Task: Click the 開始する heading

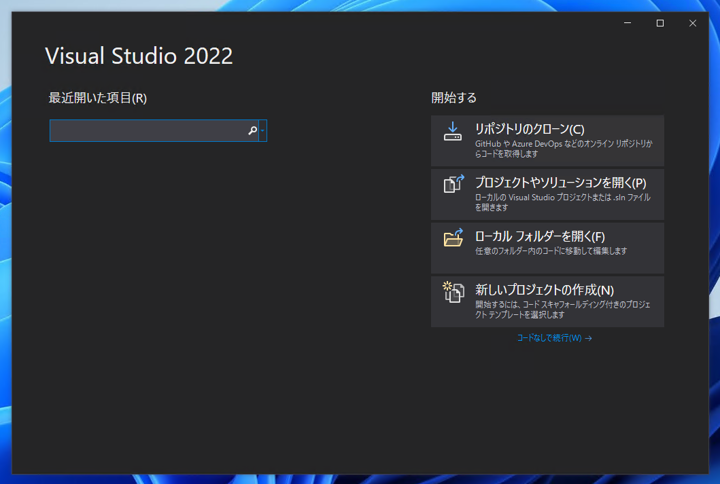Action: click(x=454, y=97)
